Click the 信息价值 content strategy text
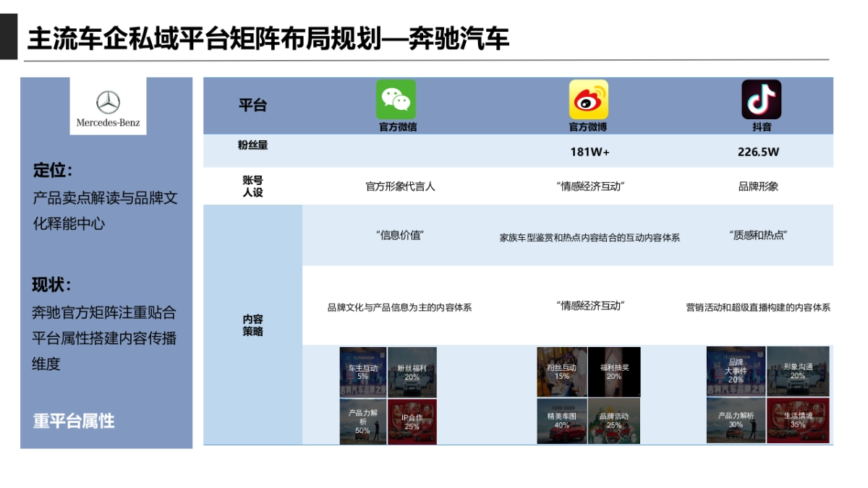 (x=399, y=235)
